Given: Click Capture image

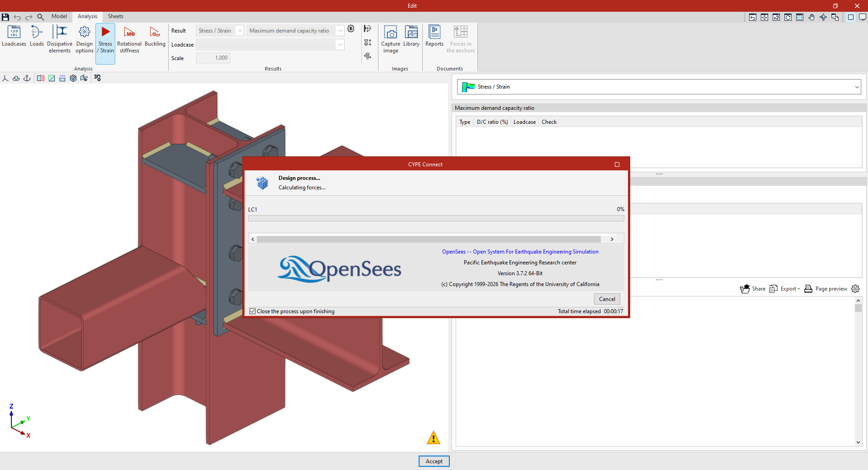Looking at the screenshot, I should [x=391, y=39].
